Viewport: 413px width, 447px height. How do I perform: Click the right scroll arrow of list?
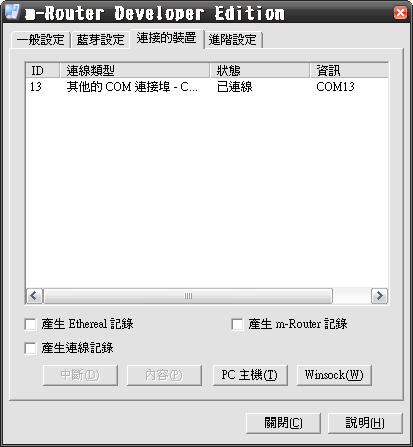tap(379, 296)
